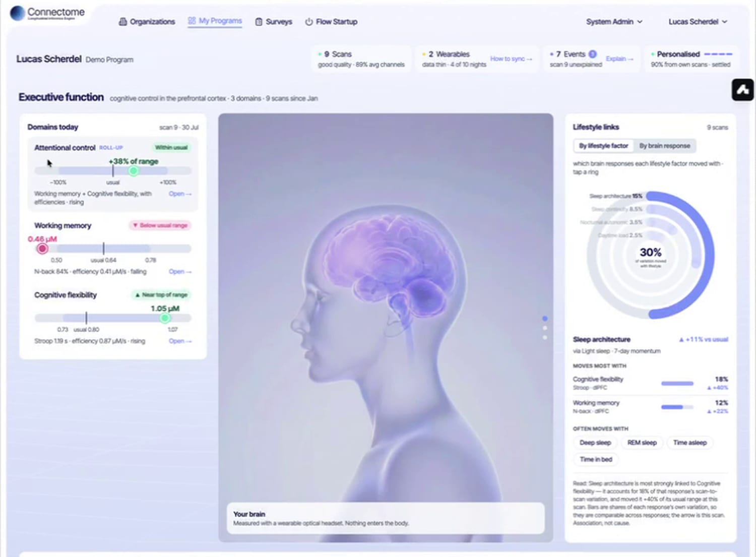Select the Nocturnal autonomic 3.5% ring label
This screenshot has width=756, height=557.
click(611, 222)
